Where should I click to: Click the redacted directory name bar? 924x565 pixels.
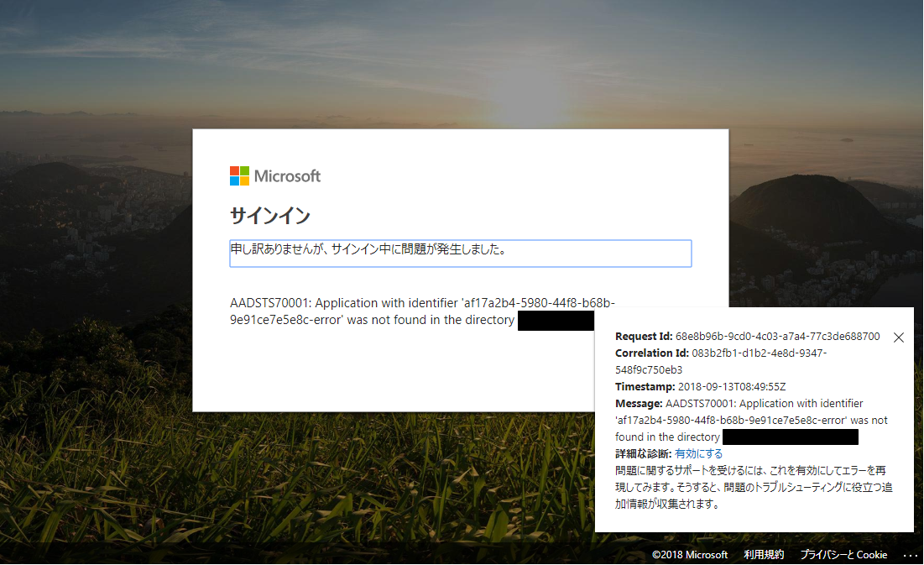[556, 320]
